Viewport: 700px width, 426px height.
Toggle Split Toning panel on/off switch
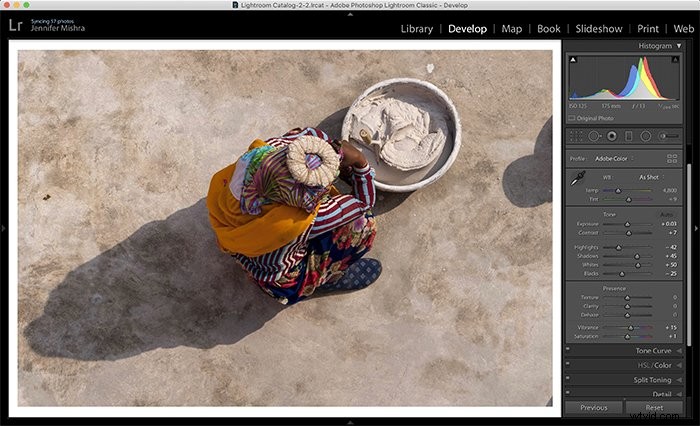568,378
